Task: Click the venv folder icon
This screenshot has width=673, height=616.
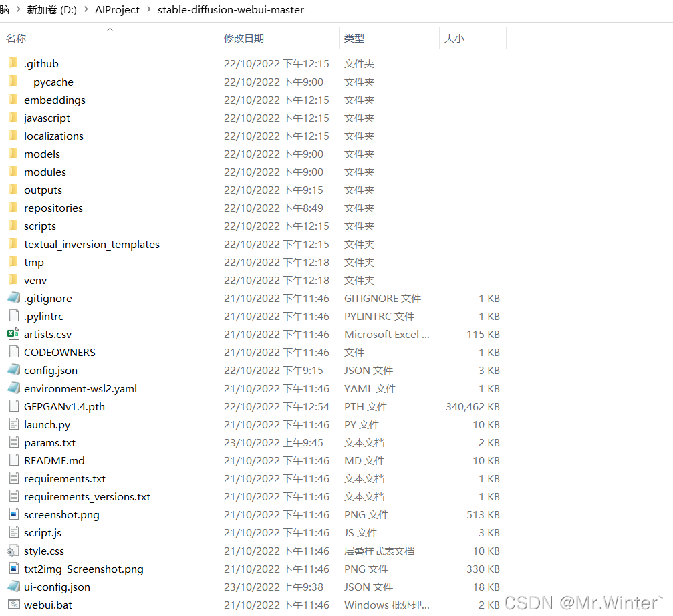Action: click(x=13, y=280)
